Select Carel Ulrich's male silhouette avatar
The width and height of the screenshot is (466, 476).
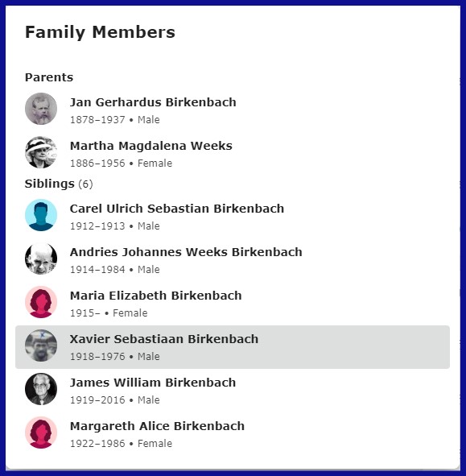coord(41,215)
